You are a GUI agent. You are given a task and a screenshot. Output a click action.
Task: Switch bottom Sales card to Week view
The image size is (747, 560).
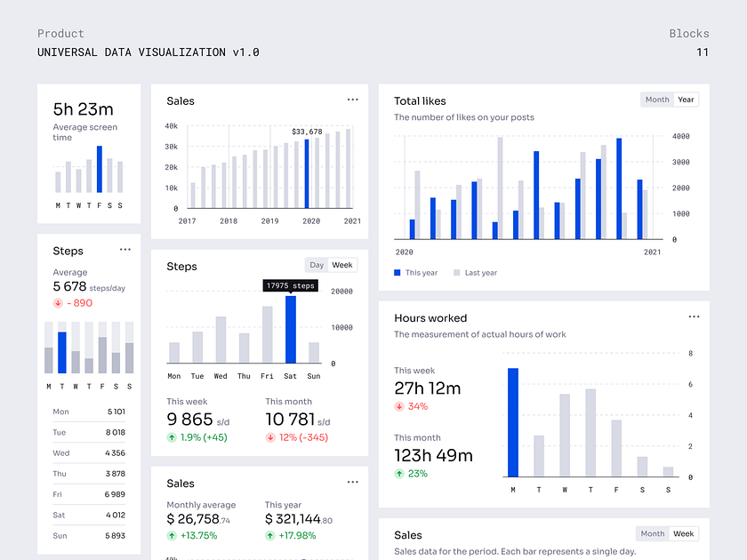[683, 533]
